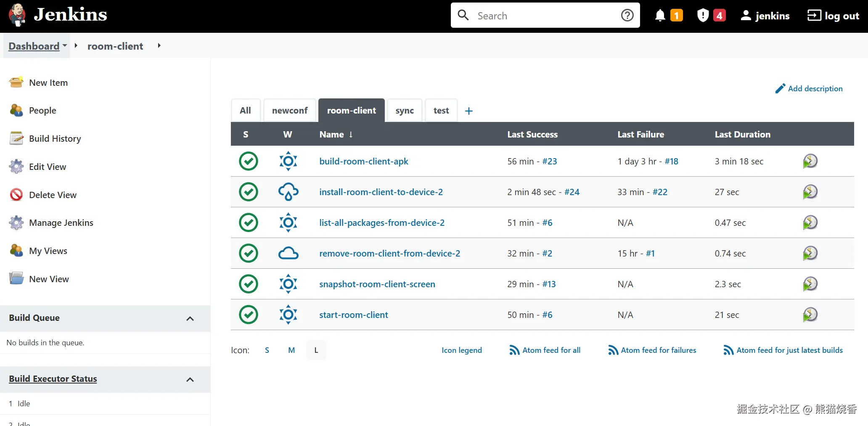868x426 pixels.
Task: Click the add new view plus icon
Action: click(x=469, y=111)
